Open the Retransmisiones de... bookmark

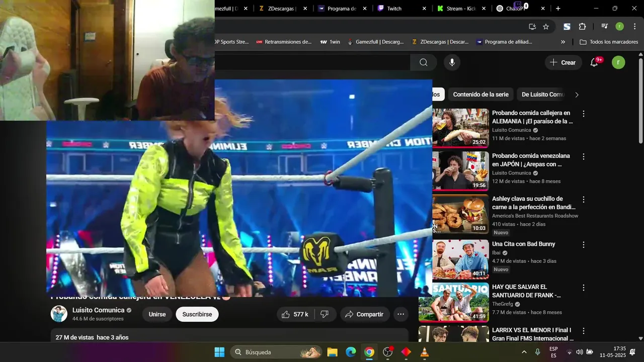tap(284, 42)
